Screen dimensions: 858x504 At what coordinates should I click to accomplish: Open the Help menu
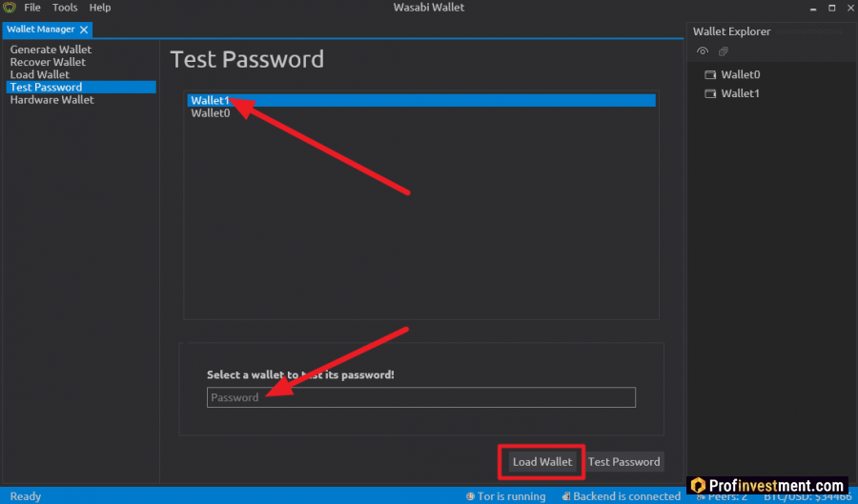pyautogui.click(x=100, y=8)
